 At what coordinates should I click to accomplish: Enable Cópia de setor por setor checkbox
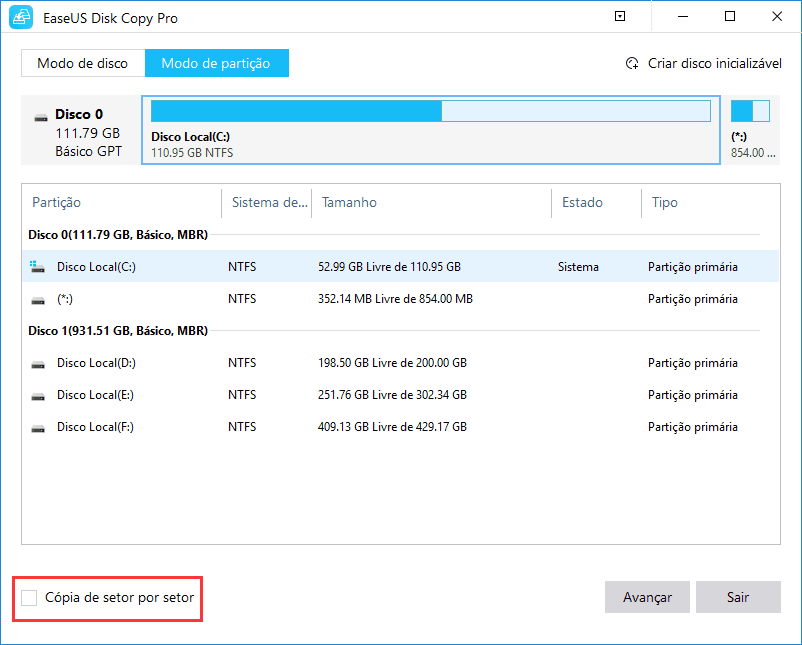[x=29, y=597]
